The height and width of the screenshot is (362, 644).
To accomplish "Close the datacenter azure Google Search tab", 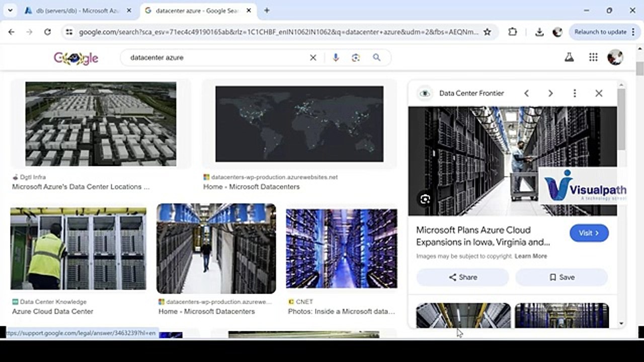I will pyautogui.click(x=248, y=11).
